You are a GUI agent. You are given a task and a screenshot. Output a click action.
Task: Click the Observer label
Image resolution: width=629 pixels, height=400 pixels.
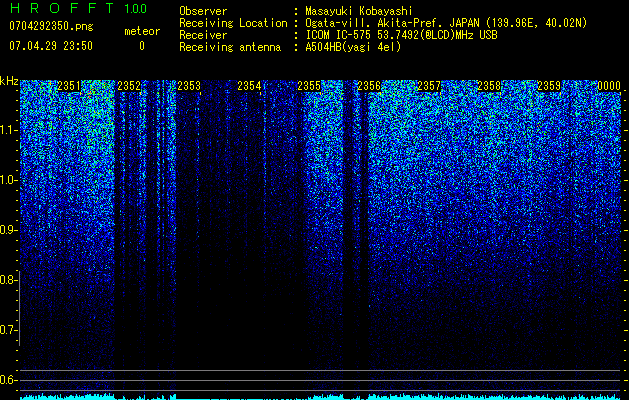pos(203,11)
